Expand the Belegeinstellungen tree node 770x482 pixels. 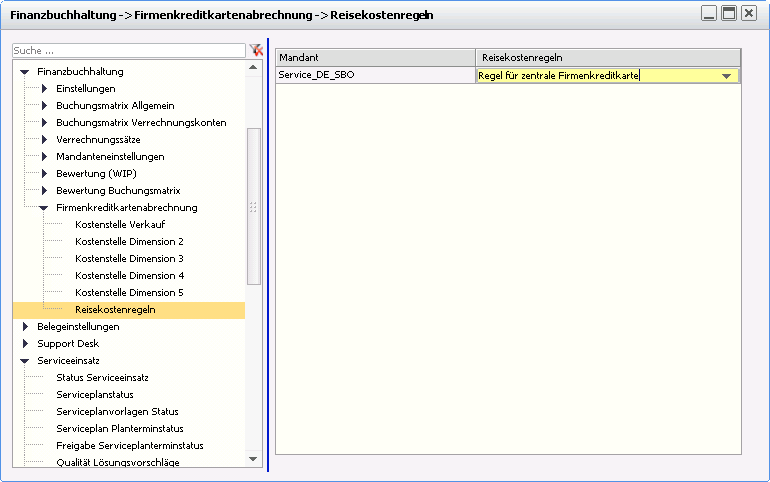[x=25, y=327]
